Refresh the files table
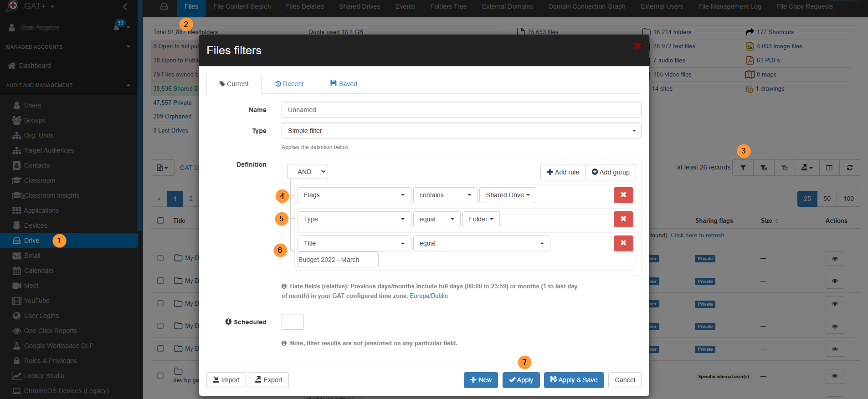 [x=849, y=168]
